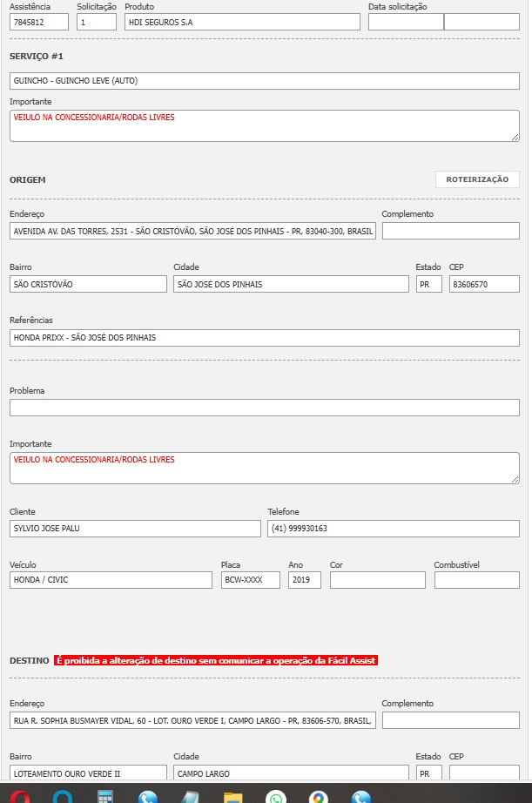The height and width of the screenshot is (803, 532).
Task: Open the Opera browser from the taskbar
Action: click(x=22, y=797)
